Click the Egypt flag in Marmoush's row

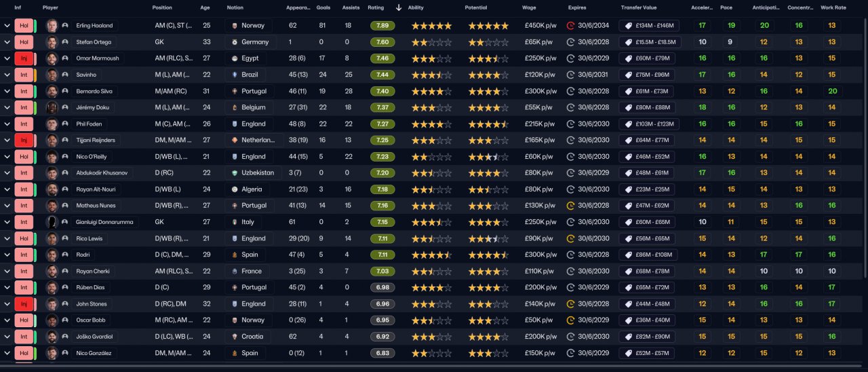tap(234, 58)
